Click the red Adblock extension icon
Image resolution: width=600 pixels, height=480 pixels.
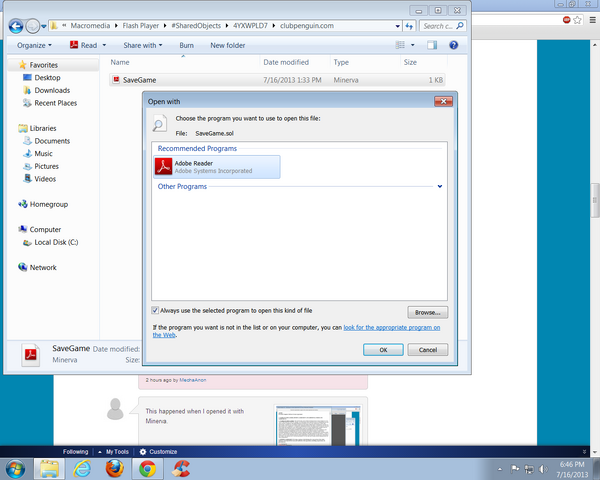click(x=567, y=20)
